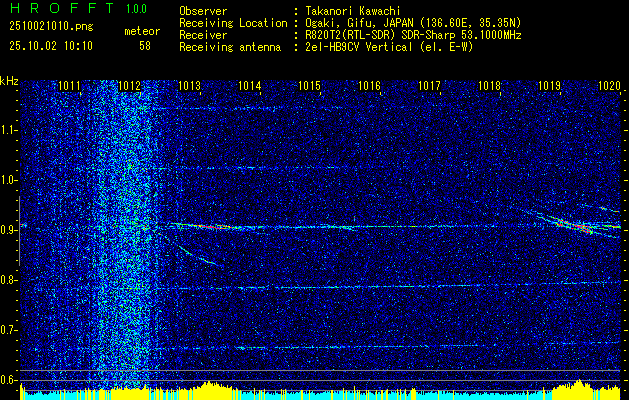Viewport: 629px width, 400px height.
Task: Click the 0.6 frequency axis label
Action: coord(8,380)
